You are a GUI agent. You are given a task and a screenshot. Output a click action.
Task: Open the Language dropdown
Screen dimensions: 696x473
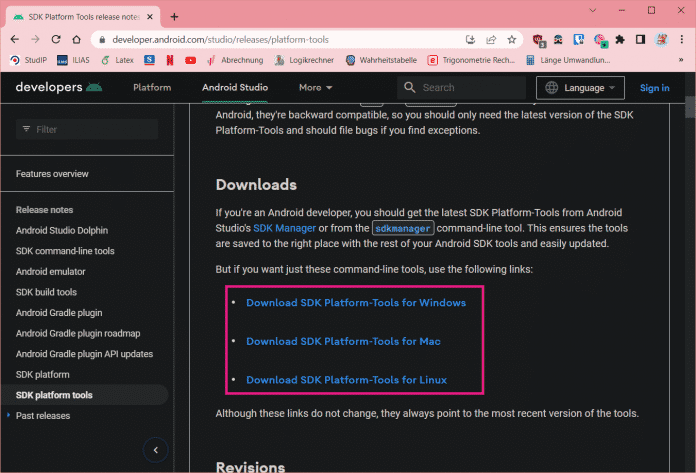(580, 87)
